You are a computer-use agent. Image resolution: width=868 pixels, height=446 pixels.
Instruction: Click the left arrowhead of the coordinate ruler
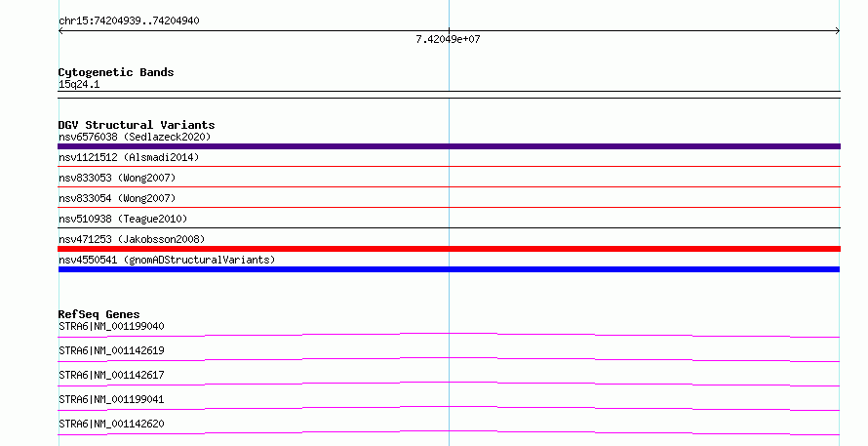60,31
